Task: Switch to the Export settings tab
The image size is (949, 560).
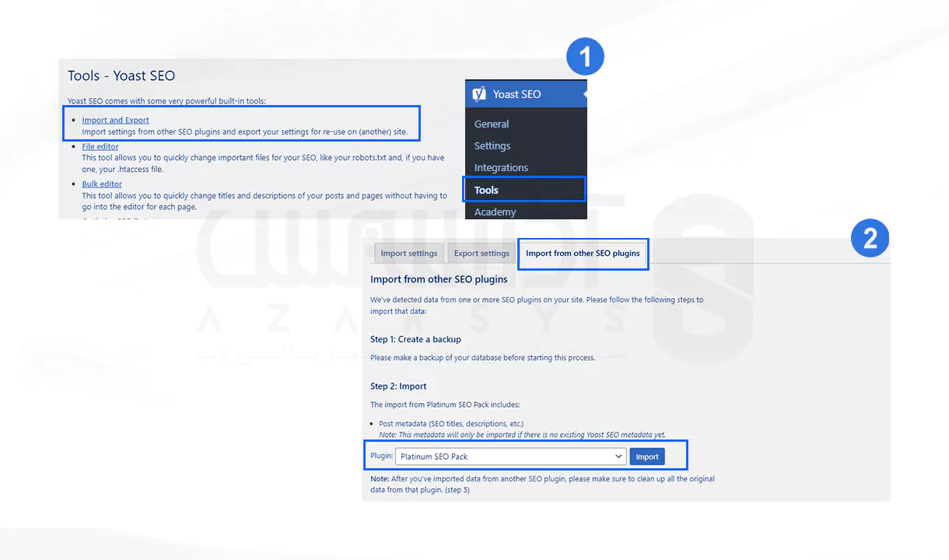Action: click(x=482, y=254)
